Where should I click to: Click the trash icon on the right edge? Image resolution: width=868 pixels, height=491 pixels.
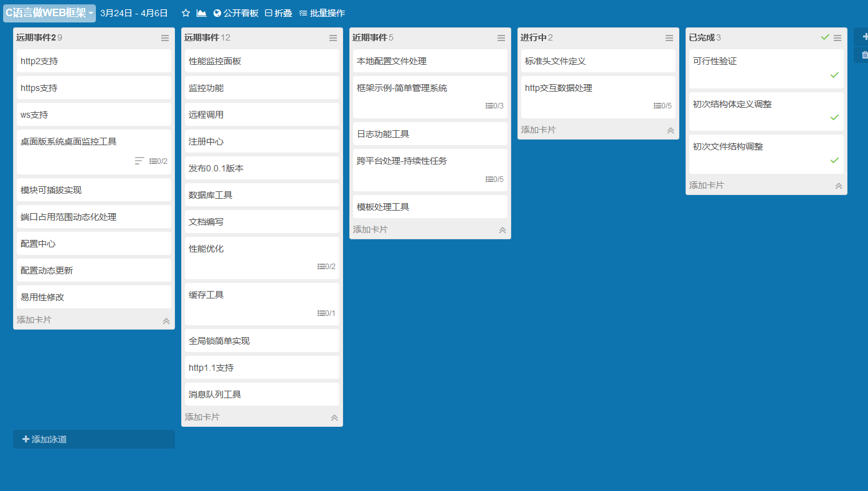pyautogui.click(x=864, y=55)
